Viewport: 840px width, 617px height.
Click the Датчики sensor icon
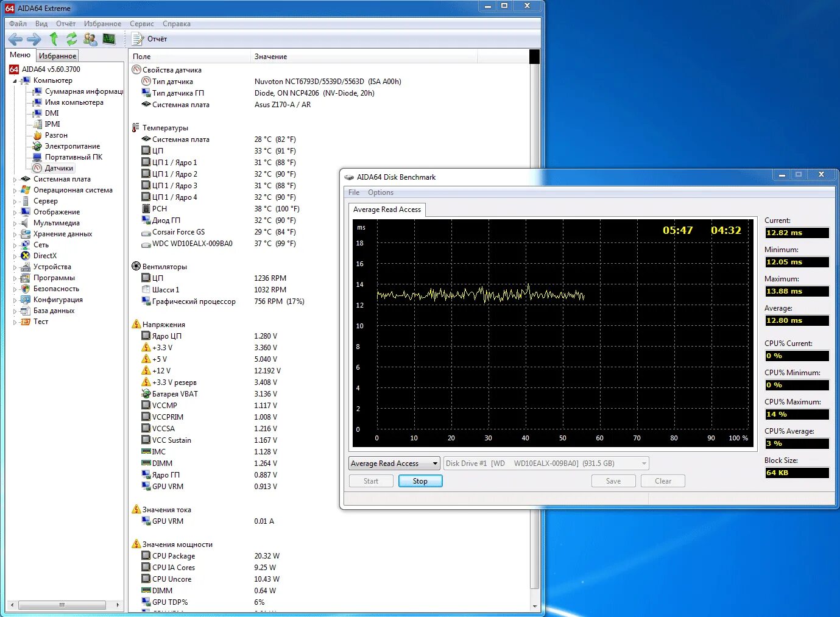click(37, 168)
